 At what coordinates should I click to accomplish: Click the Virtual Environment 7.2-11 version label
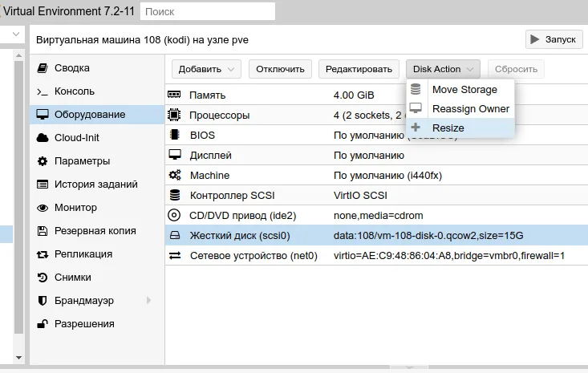[69, 11]
